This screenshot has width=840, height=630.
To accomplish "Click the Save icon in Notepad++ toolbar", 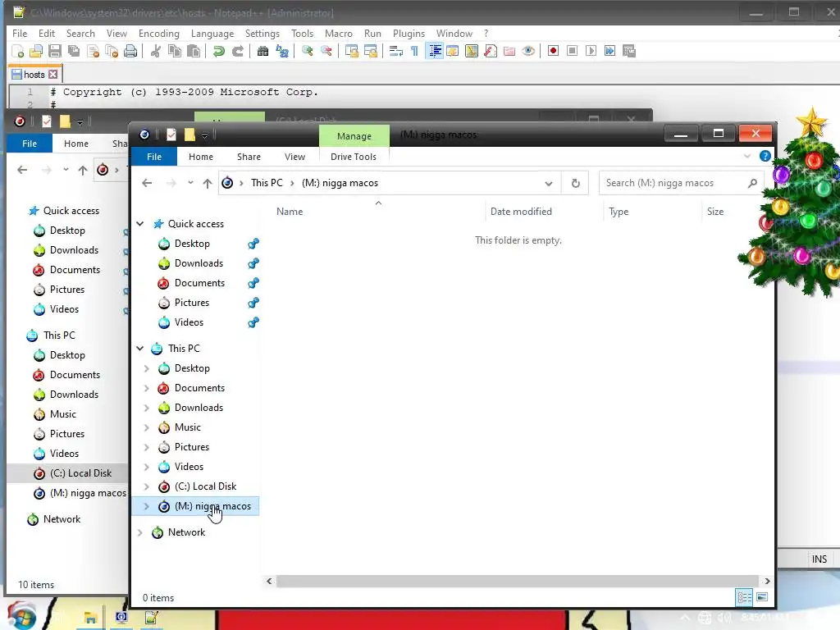I will pos(55,51).
